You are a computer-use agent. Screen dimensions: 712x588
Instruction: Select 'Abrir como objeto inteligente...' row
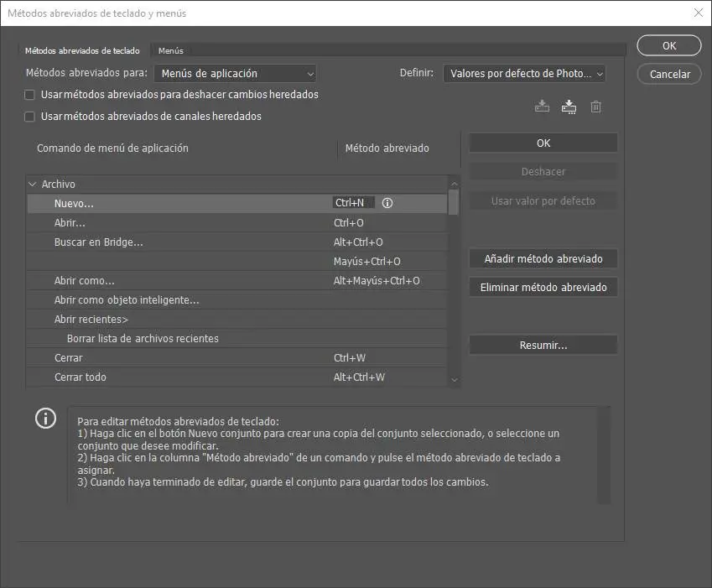pyautogui.click(x=237, y=300)
